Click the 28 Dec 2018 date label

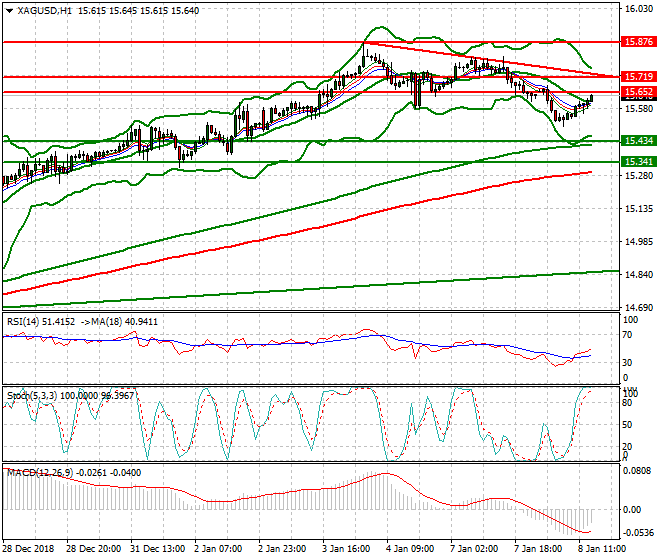tap(29, 549)
